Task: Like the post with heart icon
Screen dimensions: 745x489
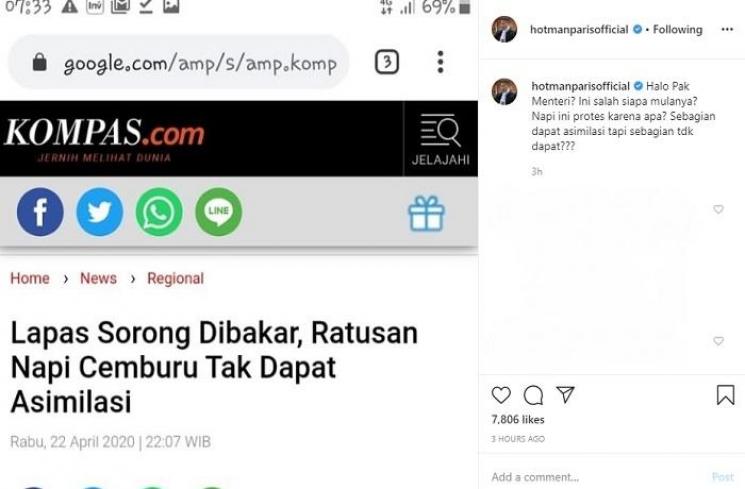Action: (501, 395)
